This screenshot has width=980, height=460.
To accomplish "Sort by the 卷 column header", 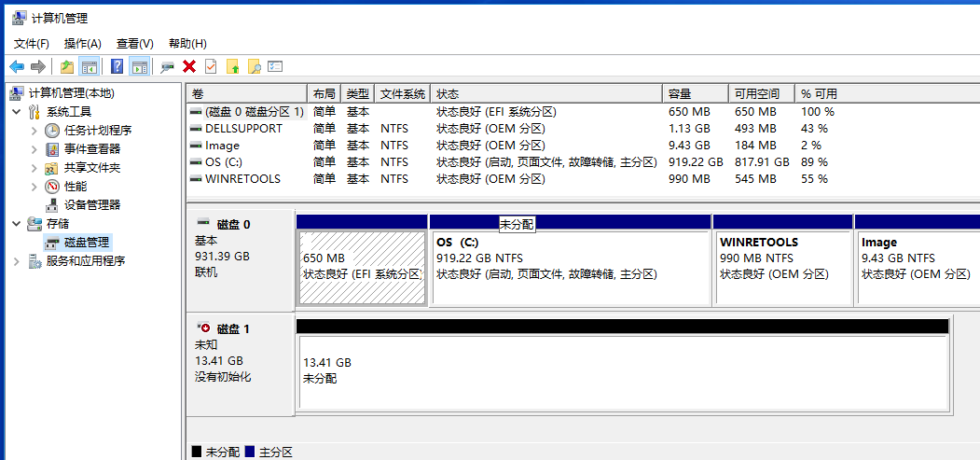I will tap(247, 93).
